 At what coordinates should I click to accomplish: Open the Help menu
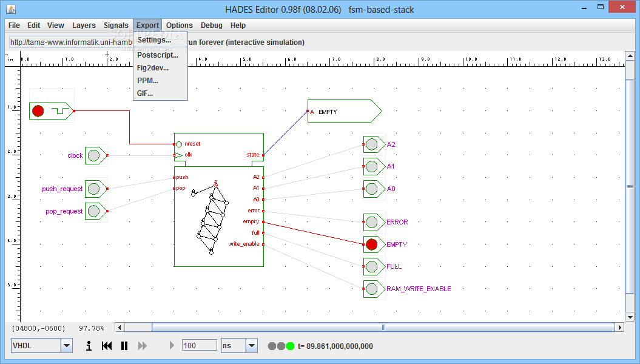tap(238, 25)
